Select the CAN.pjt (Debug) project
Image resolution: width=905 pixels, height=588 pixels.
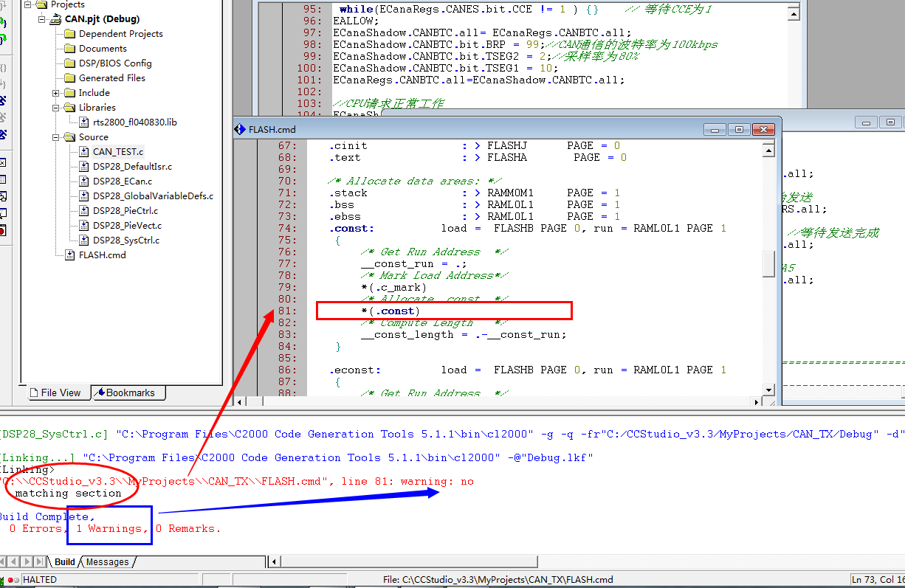pos(102,19)
